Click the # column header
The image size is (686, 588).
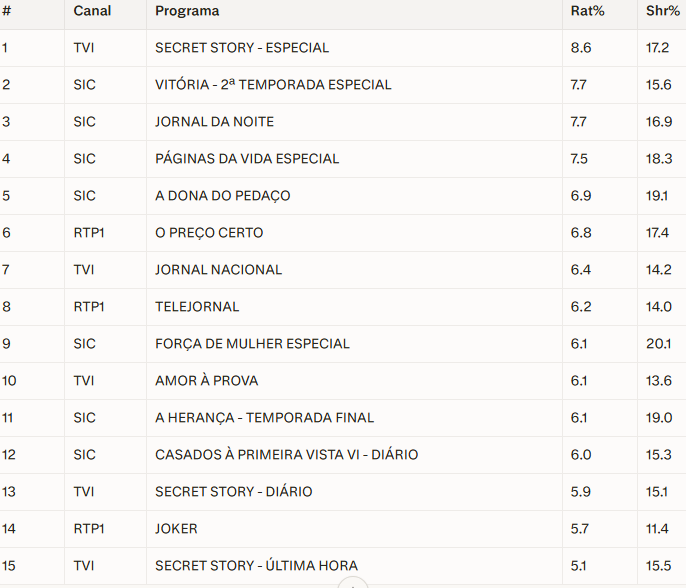pyautogui.click(x=6, y=11)
